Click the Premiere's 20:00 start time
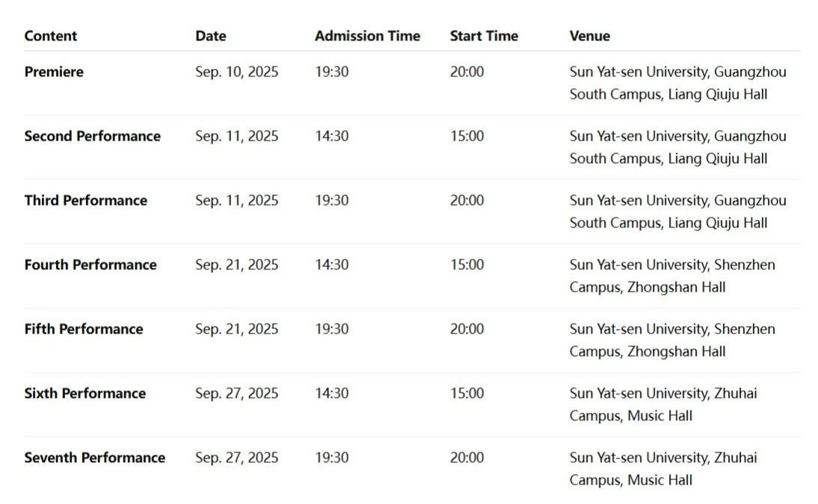Viewport: 818px width, 504px height. [467, 72]
